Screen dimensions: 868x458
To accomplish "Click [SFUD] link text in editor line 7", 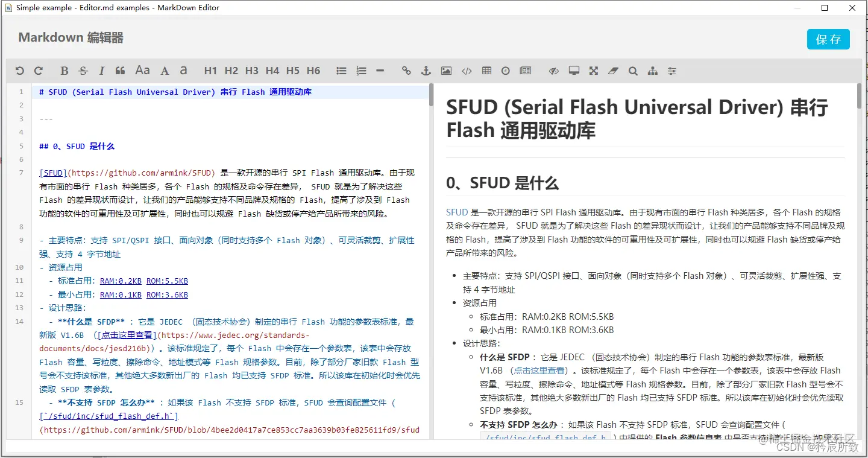I will pyautogui.click(x=53, y=173).
